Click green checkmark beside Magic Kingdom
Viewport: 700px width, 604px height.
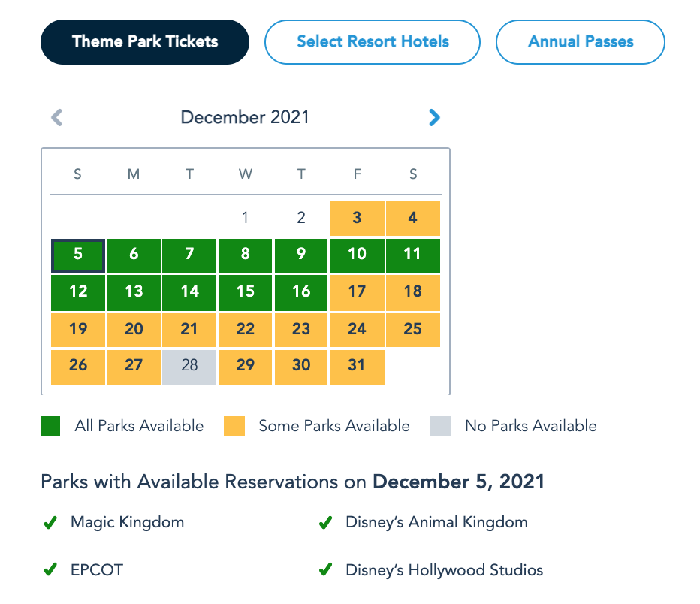click(x=50, y=523)
